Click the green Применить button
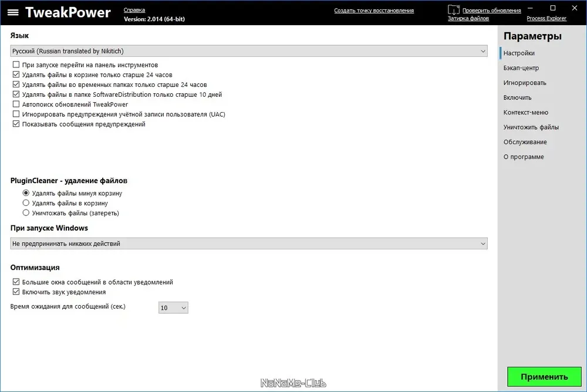Screen dimensions: 587x392 click(544, 377)
